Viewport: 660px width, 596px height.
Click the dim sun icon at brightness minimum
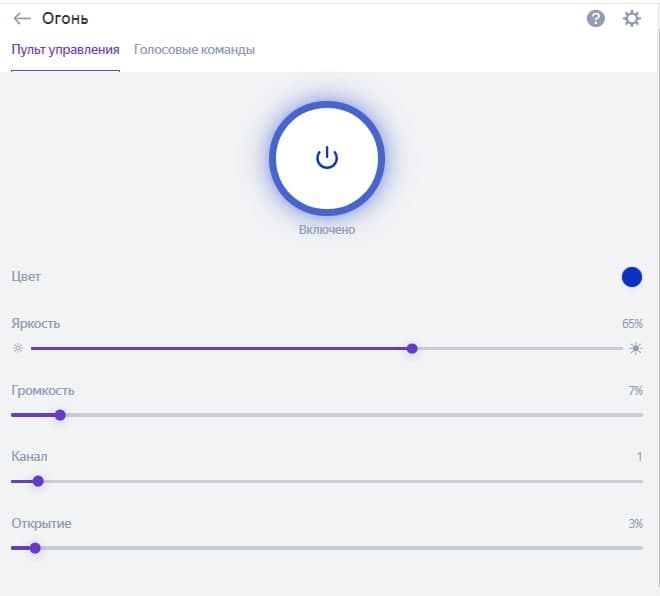tap(18, 349)
